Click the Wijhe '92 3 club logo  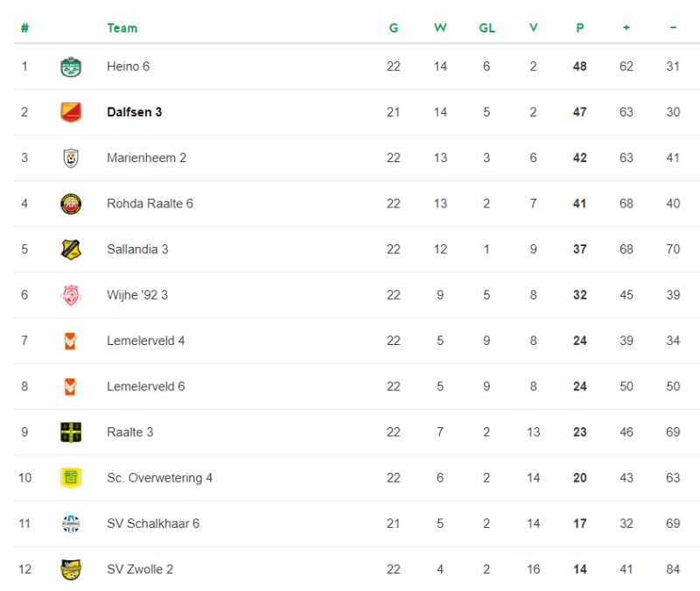pos(71,295)
